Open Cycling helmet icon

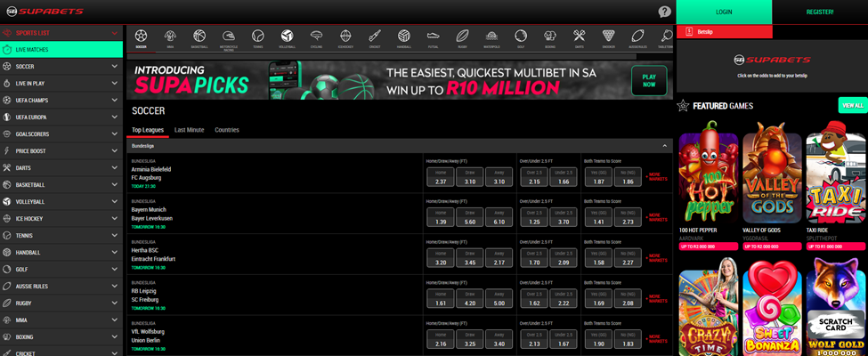(x=316, y=36)
